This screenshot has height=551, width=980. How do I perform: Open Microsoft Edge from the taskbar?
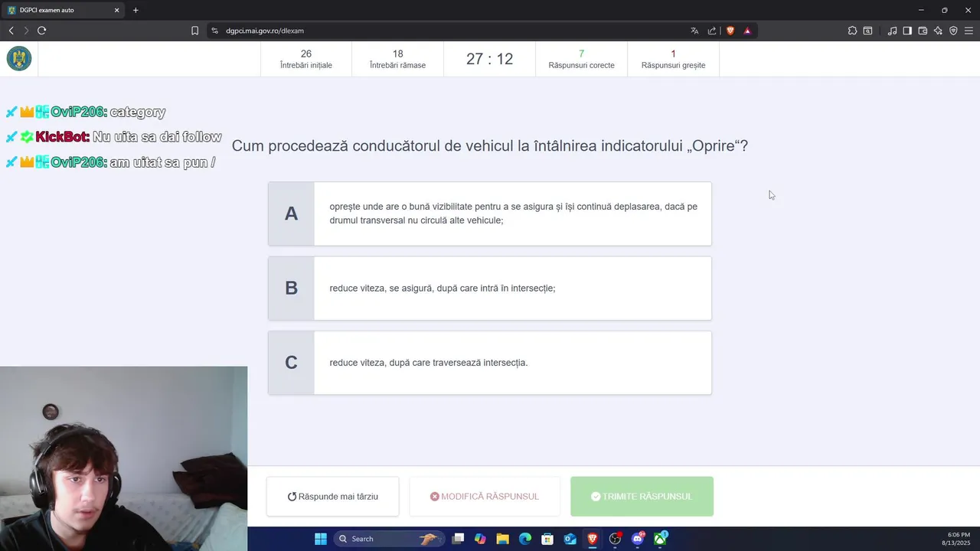point(525,539)
